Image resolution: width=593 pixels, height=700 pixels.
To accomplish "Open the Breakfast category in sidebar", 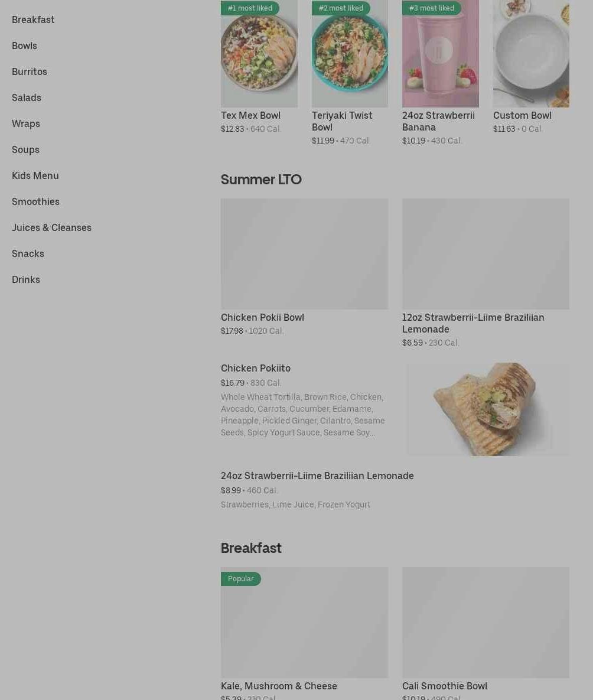I will pos(33,19).
